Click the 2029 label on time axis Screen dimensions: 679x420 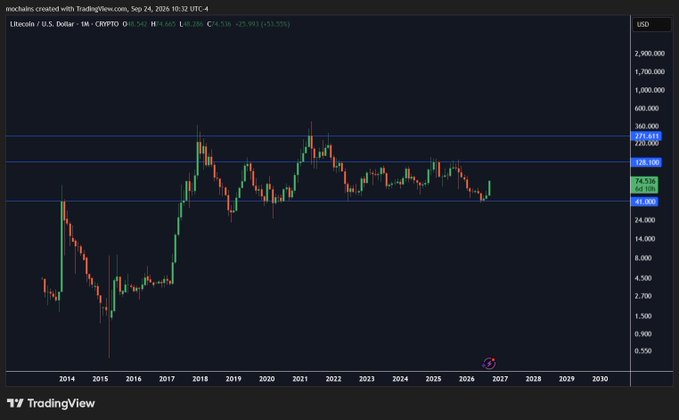(x=567, y=379)
